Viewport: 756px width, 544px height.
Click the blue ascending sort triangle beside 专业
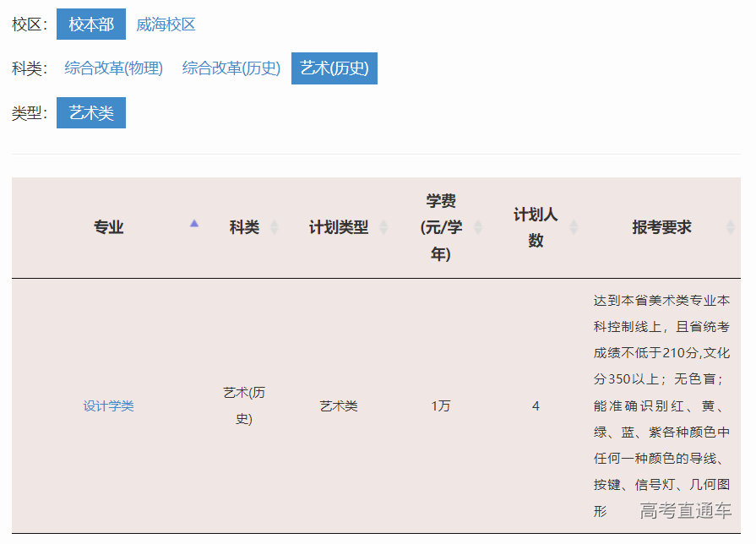pos(195,223)
